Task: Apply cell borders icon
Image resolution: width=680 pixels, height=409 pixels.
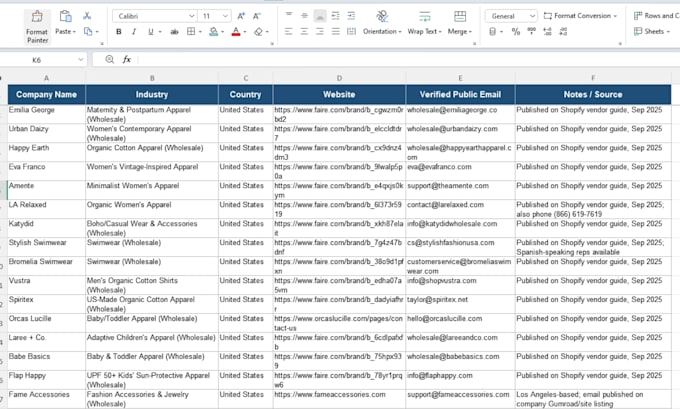Action: (191, 32)
